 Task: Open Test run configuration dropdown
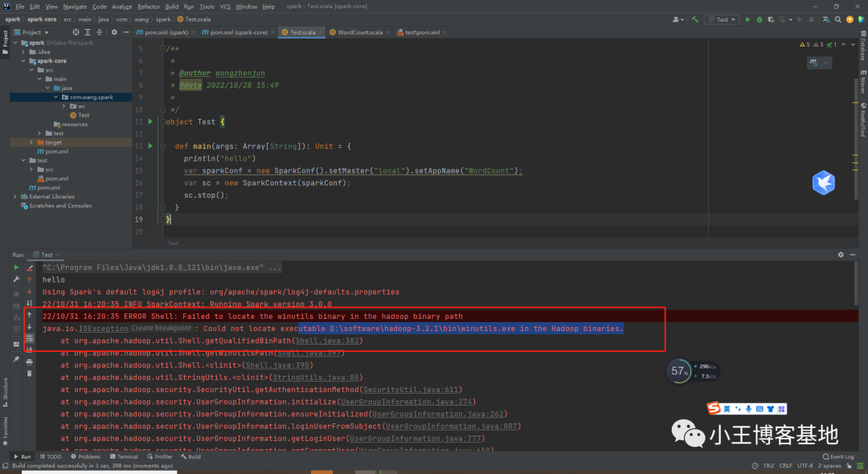722,19
